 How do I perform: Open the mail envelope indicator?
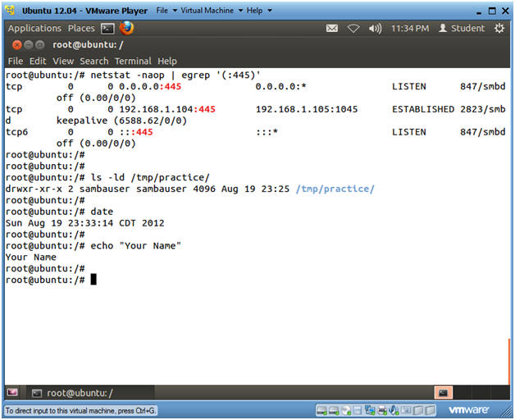(332, 29)
